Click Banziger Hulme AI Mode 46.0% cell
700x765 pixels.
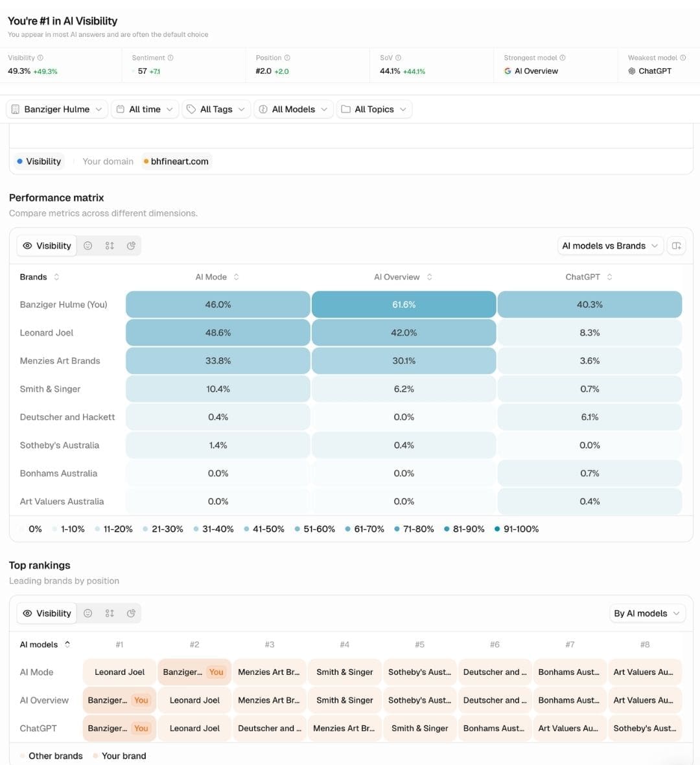pyautogui.click(x=218, y=305)
